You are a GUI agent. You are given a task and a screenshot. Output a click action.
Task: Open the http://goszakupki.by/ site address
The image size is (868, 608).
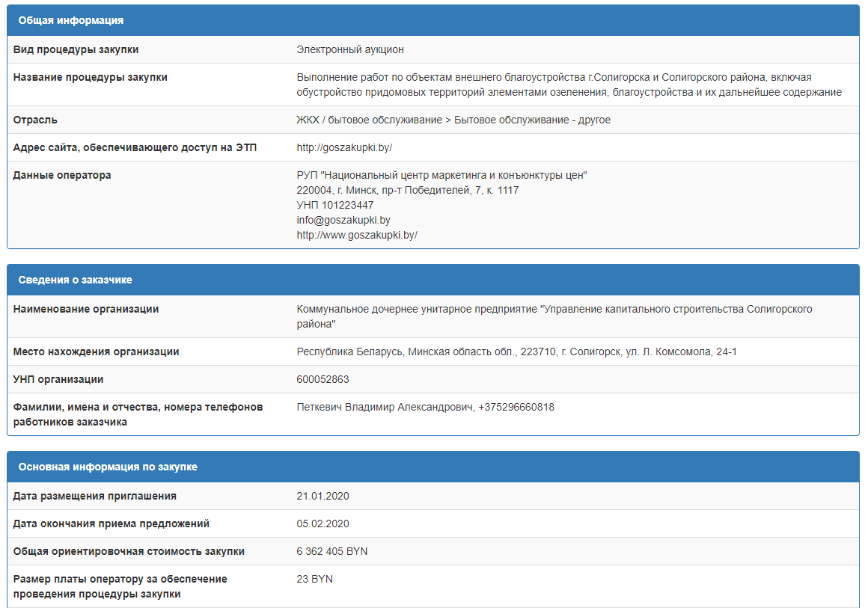344,147
